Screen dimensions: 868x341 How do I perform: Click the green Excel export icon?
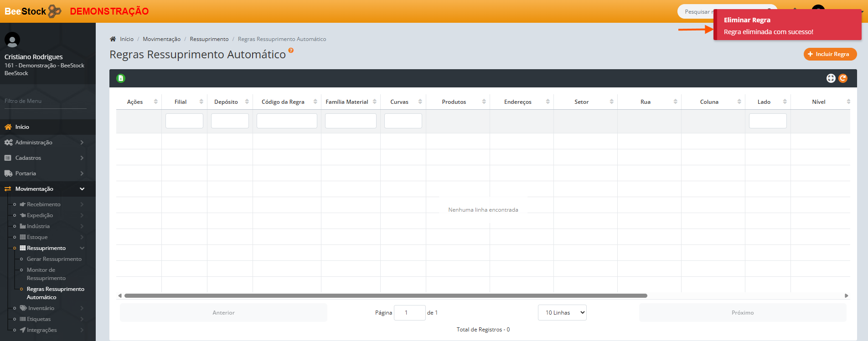pos(121,78)
